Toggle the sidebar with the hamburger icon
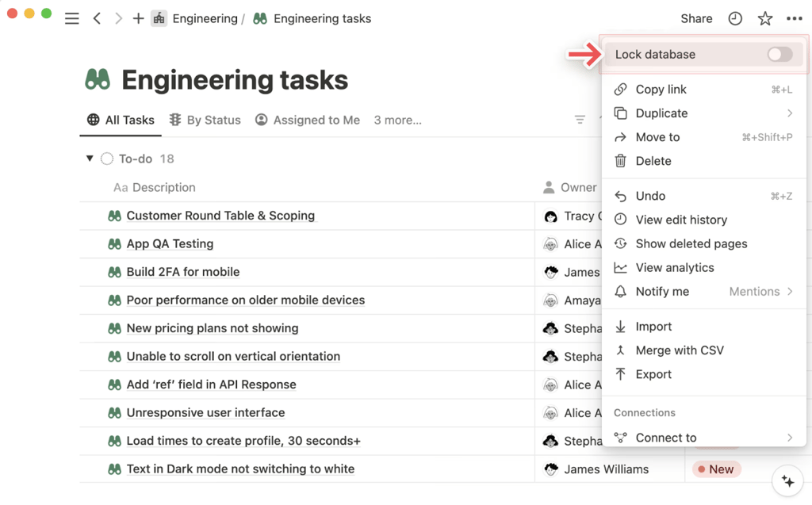Screen dimensions: 812x505 71,18
